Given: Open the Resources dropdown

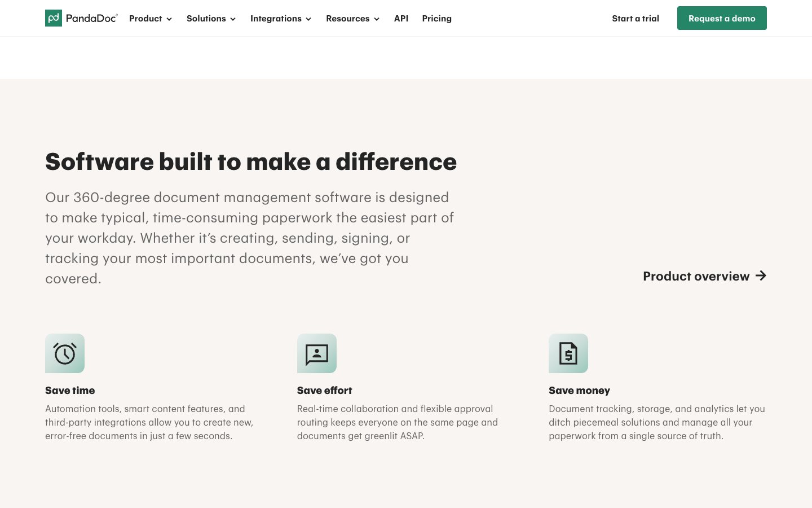Looking at the screenshot, I should coord(352,19).
